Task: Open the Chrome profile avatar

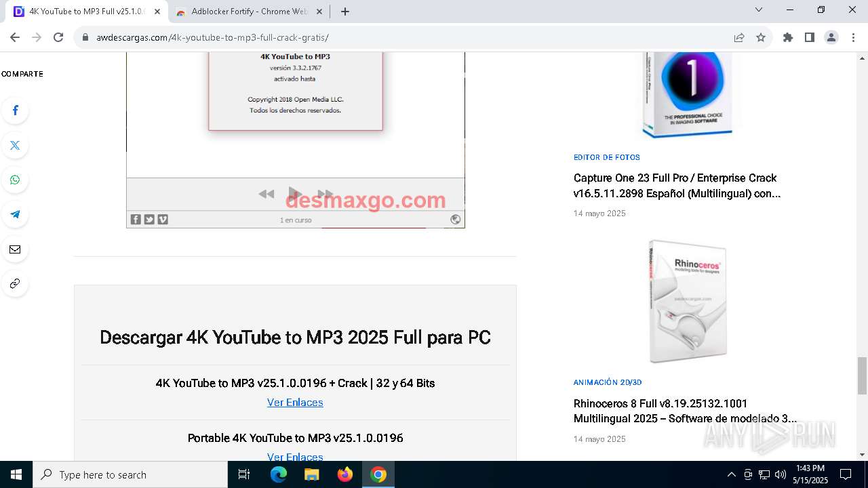Action: click(831, 37)
